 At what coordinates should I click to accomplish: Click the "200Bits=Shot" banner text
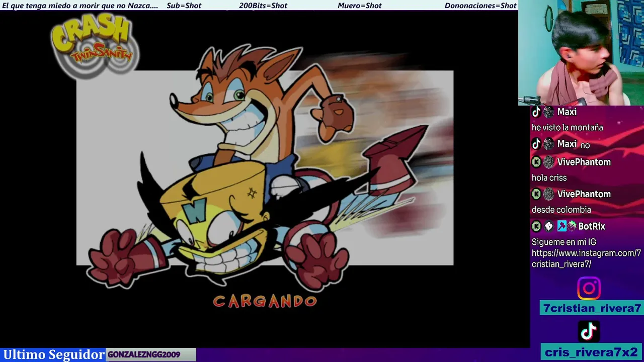click(263, 6)
